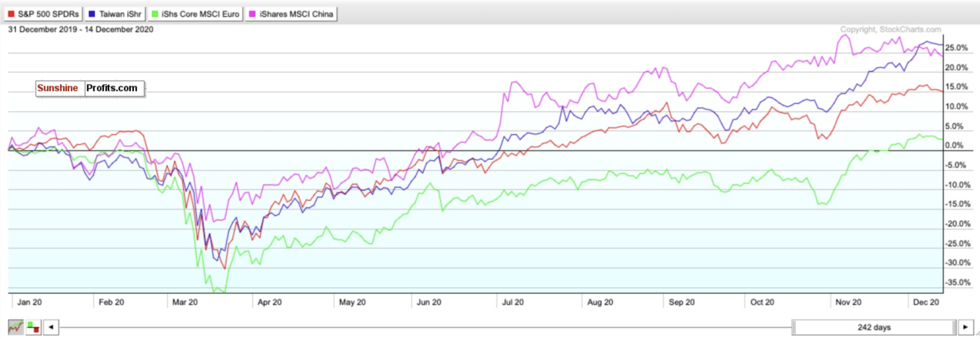This screenshot has height=339, width=980.
Task: Click the Mar 20 axis label
Action: [x=185, y=302]
